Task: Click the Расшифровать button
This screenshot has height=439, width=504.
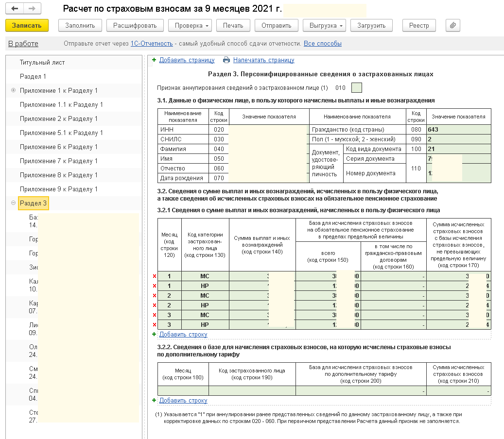Action: [135, 25]
